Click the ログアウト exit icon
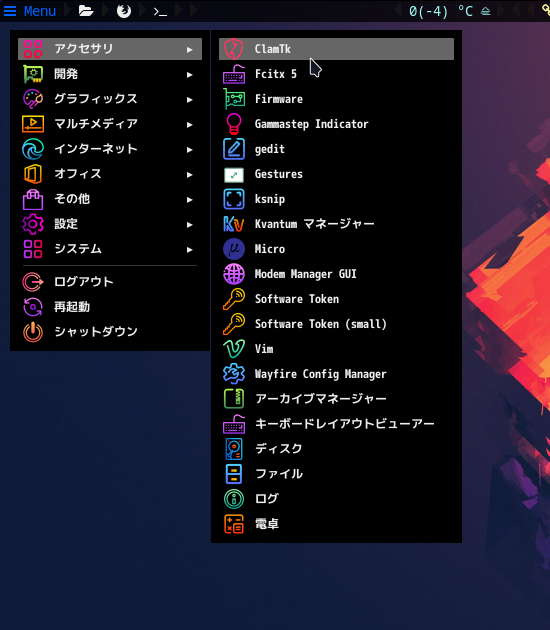 33,282
